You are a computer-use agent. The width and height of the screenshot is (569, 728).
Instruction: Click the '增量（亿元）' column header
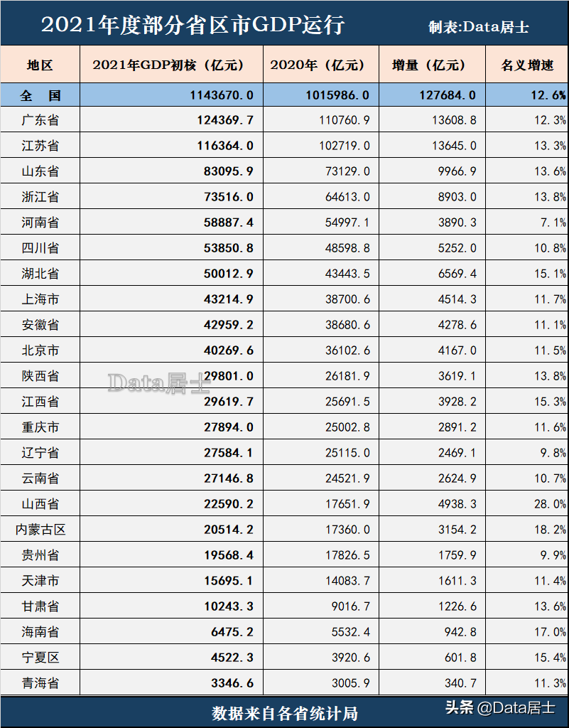click(432, 65)
